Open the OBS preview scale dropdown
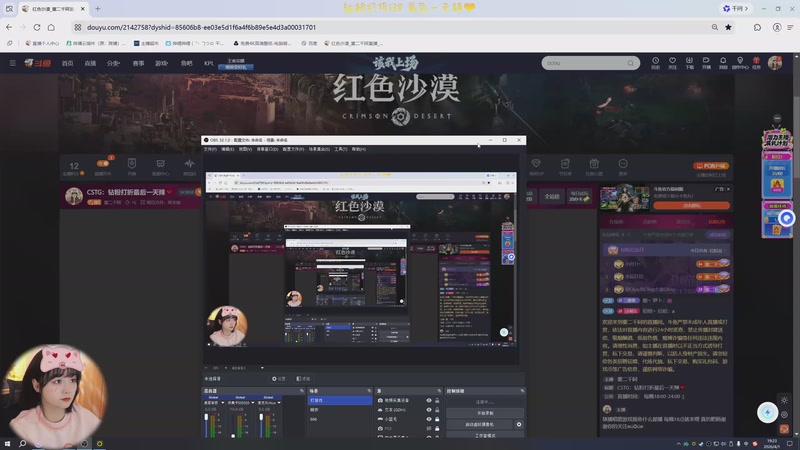The height and width of the screenshot is (450, 800). pyautogui.click(x=262, y=368)
